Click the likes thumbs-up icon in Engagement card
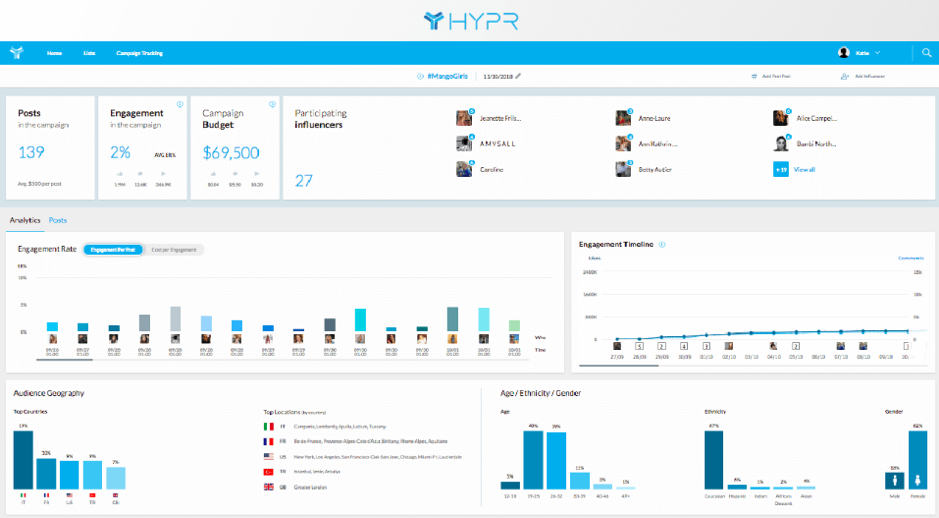939x518 pixels. [x=120, y=174]
